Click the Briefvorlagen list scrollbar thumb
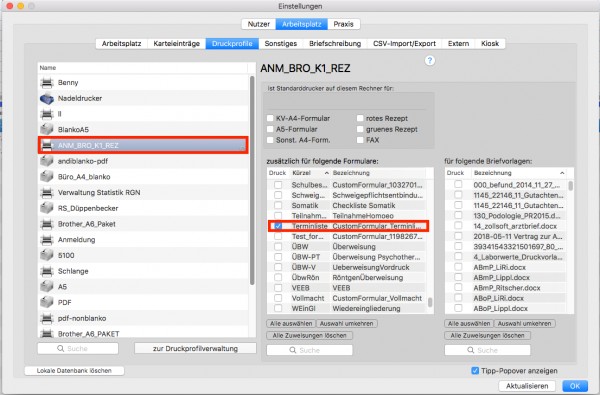The image size is (600, 395). point(571,186)
